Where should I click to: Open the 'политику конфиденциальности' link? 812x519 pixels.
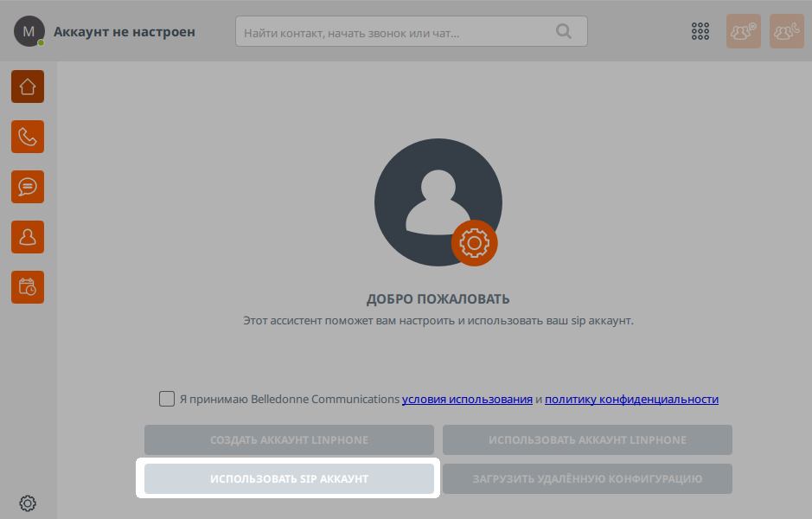click(631, 400)
